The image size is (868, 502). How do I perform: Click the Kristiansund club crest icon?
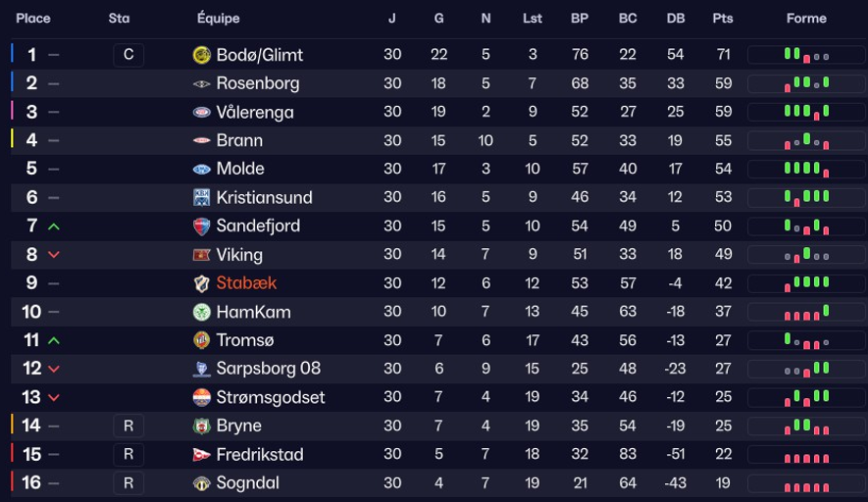click(202, 197)
